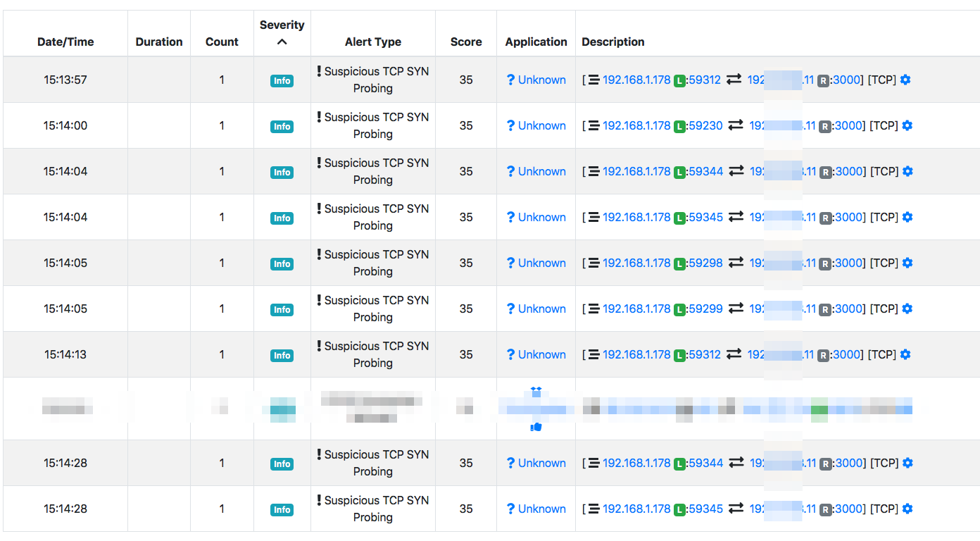Click the exclamation icon in the 15:13:57 alert type

tap(319, 71)
